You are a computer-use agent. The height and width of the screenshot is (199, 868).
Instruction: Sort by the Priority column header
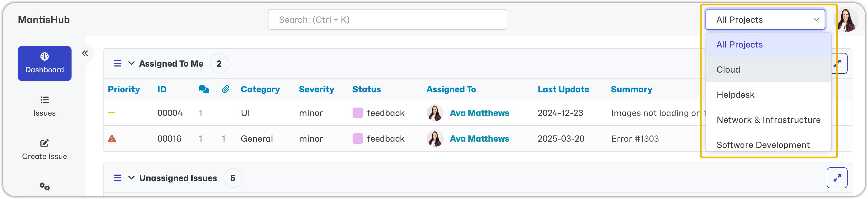(x=124, y=89)
